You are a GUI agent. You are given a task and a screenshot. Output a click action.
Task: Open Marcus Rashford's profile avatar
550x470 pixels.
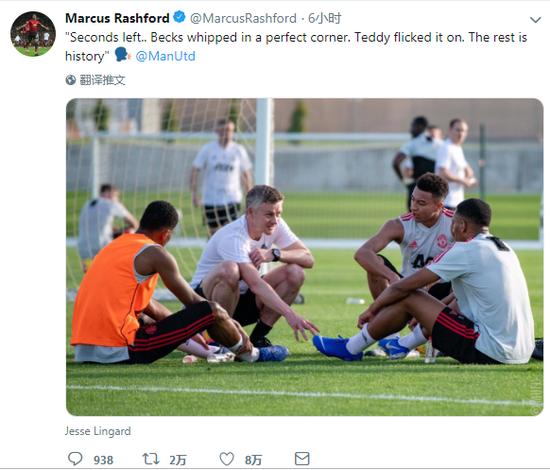coord(33,34)
